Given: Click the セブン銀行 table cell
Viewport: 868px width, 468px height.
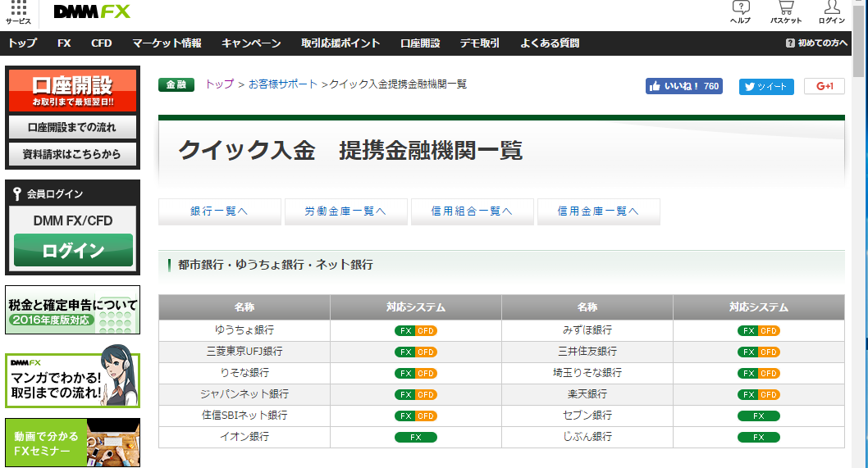Looking at the screenshot, I should pos(587,416).
